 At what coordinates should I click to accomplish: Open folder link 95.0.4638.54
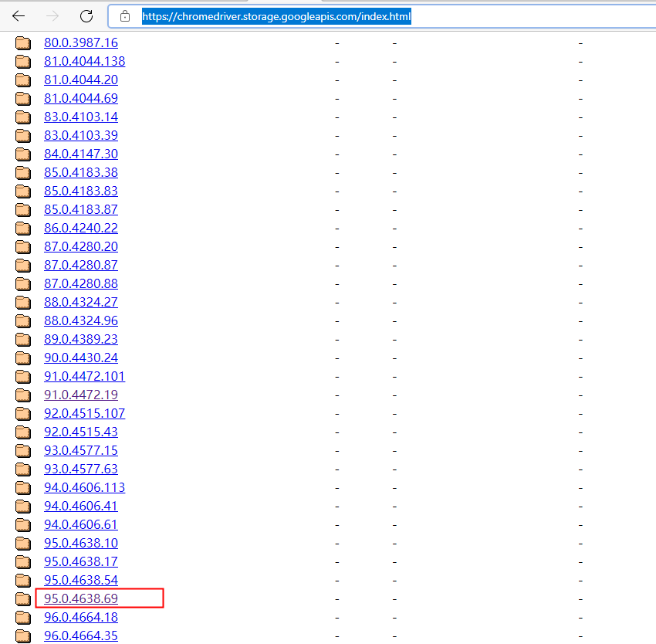point(81,580)
